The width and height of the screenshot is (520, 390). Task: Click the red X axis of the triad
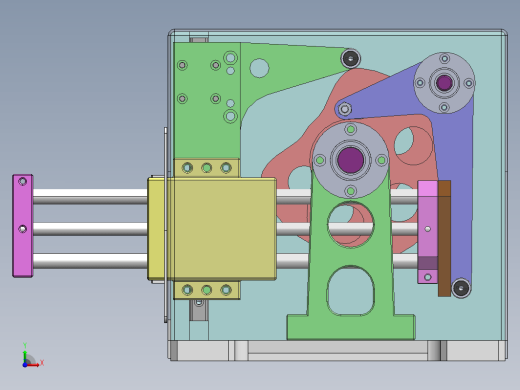[x=34, y=365]
